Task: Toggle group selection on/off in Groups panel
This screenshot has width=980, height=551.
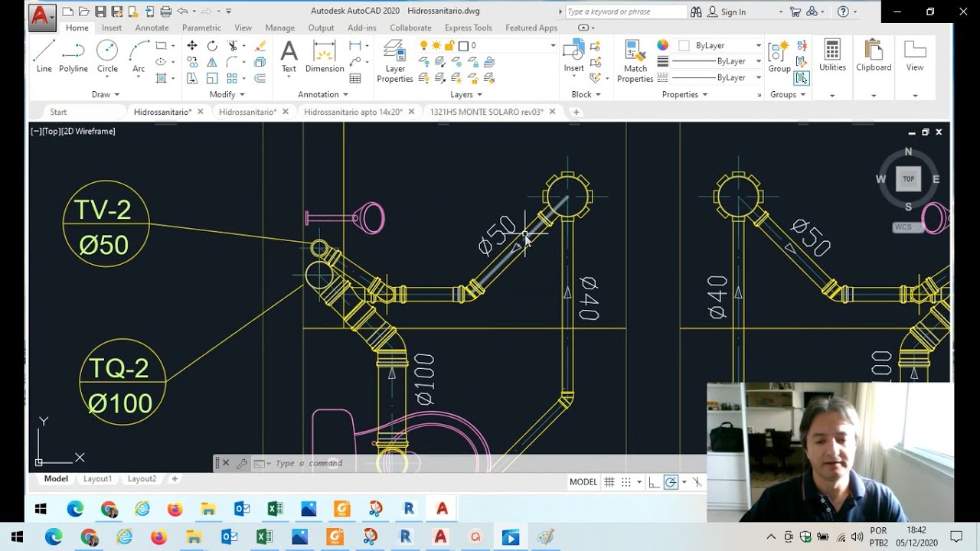Action: click(x=802, y=78)
